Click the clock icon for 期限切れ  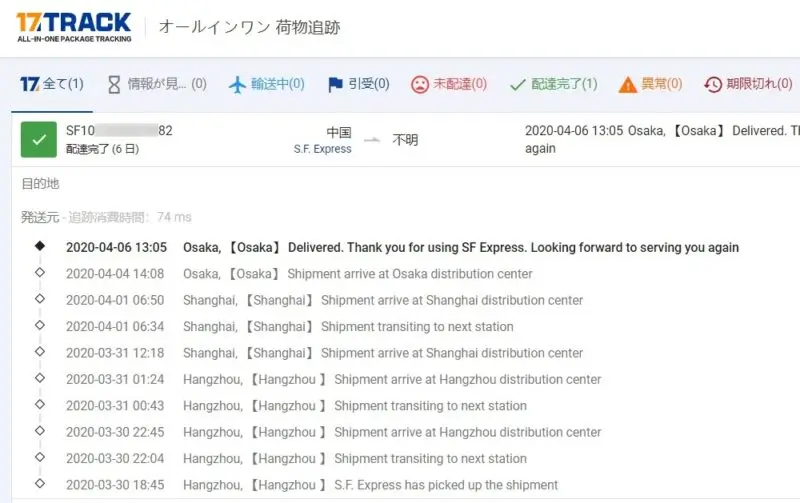[713, 84]
